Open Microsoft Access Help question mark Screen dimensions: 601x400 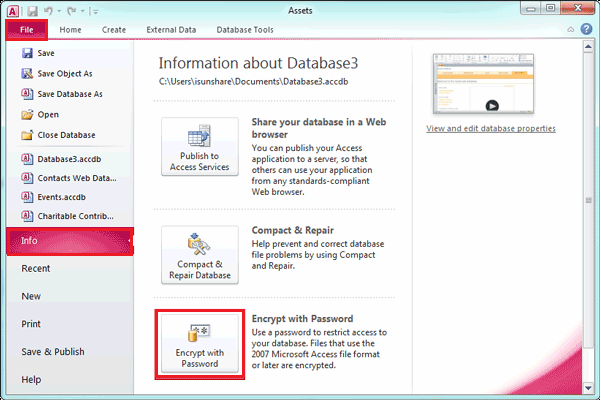pos(586,29)
